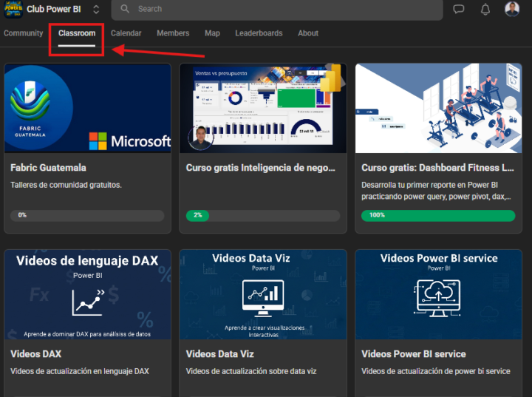The width and height of the screenshot is (532, 397).
Task: Click the magnifying glass search icon
Action: (x=125, y=9)
